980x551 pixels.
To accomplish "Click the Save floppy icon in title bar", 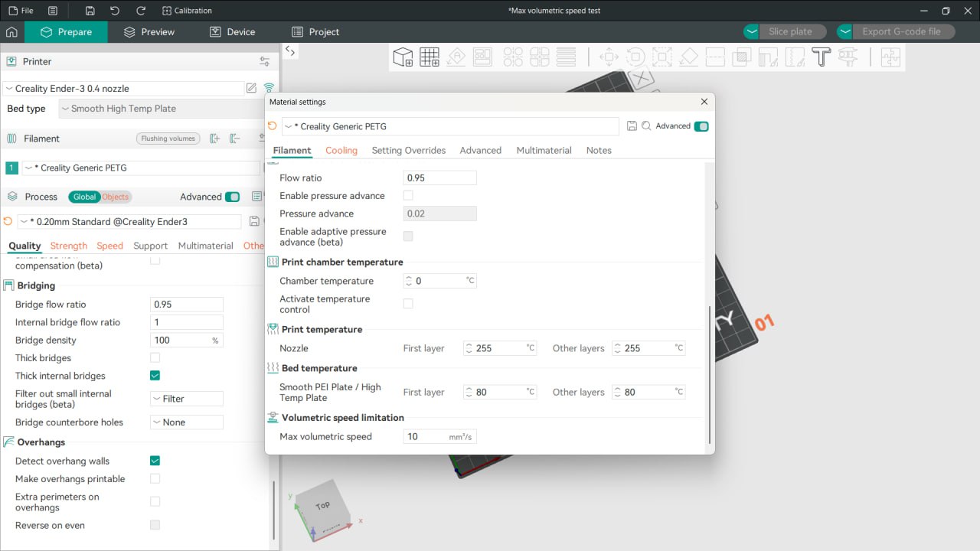I will 90,11.
